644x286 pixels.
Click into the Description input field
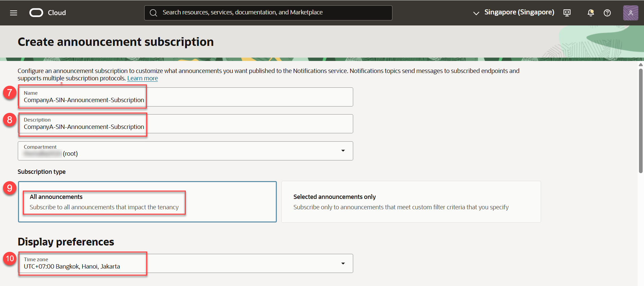185,124
